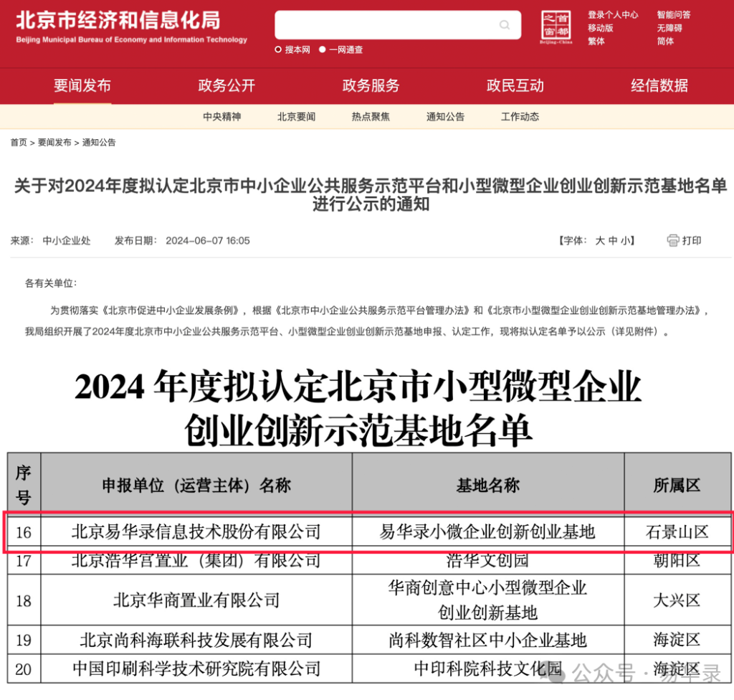Click the 首都之窗 Beijing-China logo
Viewport: 734px width, 700px height.
click(556, 27)
